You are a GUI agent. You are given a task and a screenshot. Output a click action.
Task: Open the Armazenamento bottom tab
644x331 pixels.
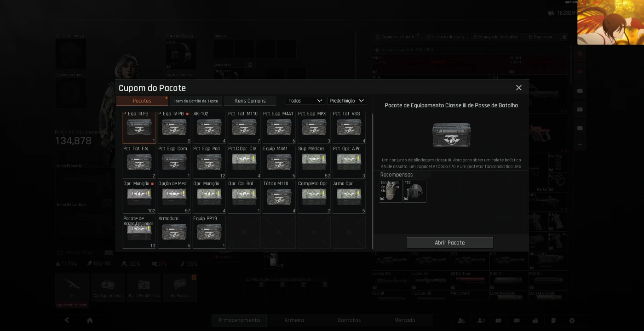click(x=239, y=320)
